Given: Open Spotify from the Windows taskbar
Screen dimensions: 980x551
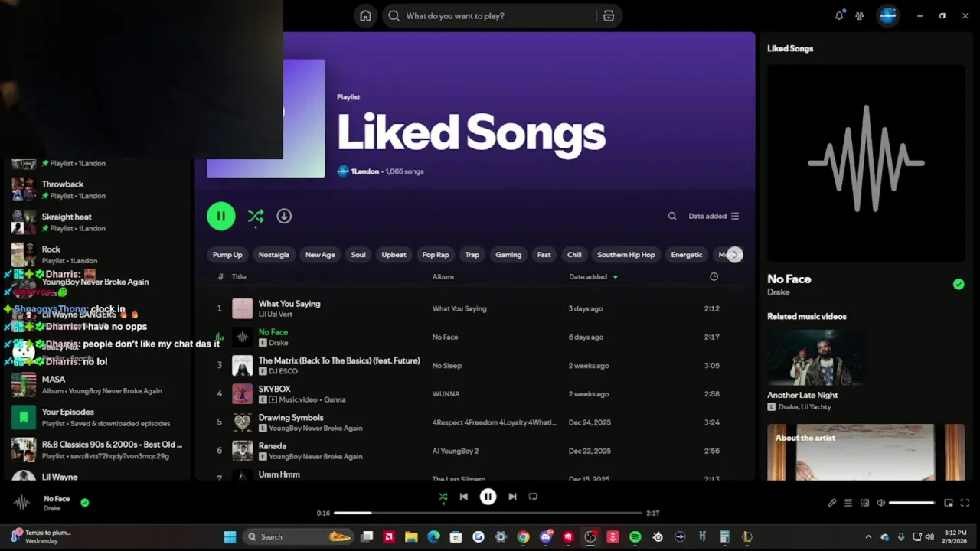Looking at the screenshot, I should pos(635,537).
